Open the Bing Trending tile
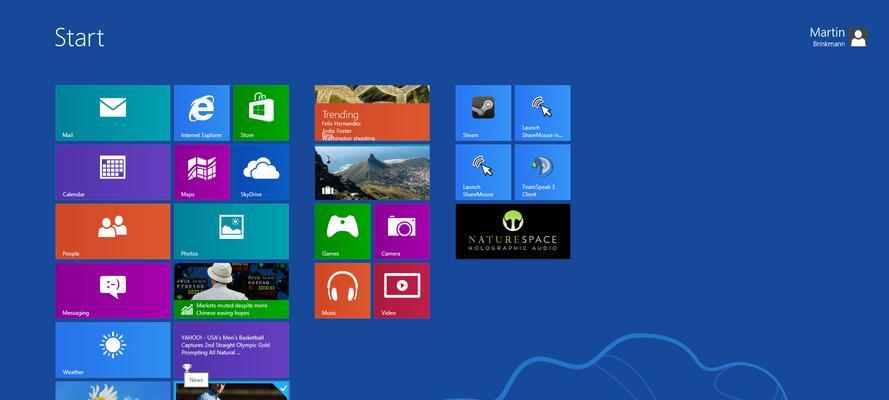The height and width of the screenshot is (400, 889). click(372, 113)
